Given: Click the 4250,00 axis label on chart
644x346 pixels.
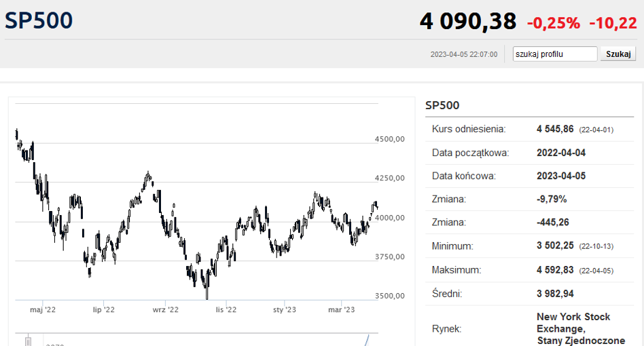Looking at the screenshot, I should point(390,178).
